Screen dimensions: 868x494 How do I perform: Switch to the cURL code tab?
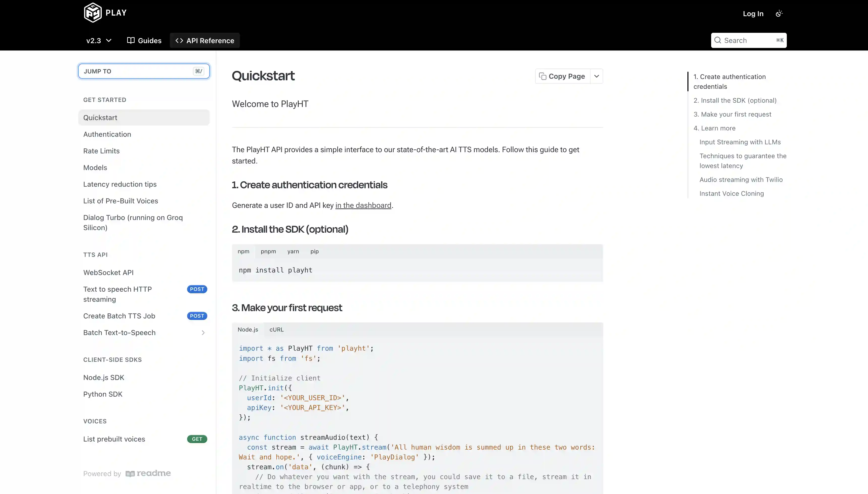pyautogui.click(x=276, y=330)
